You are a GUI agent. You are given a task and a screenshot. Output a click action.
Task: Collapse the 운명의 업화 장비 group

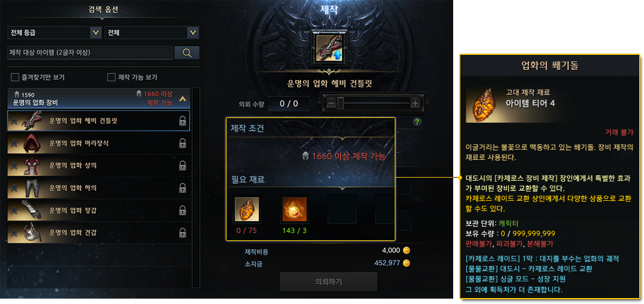click(183, 98)
